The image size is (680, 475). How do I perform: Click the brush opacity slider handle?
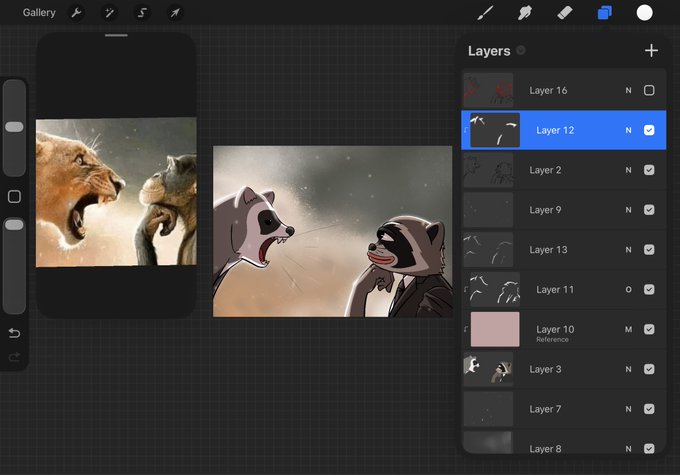[x=14, y=225]
